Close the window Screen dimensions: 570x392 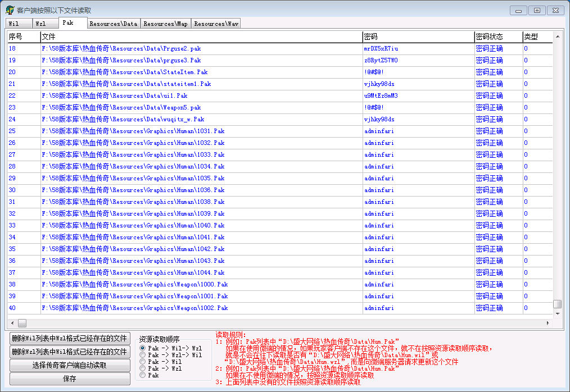point(555,11)
